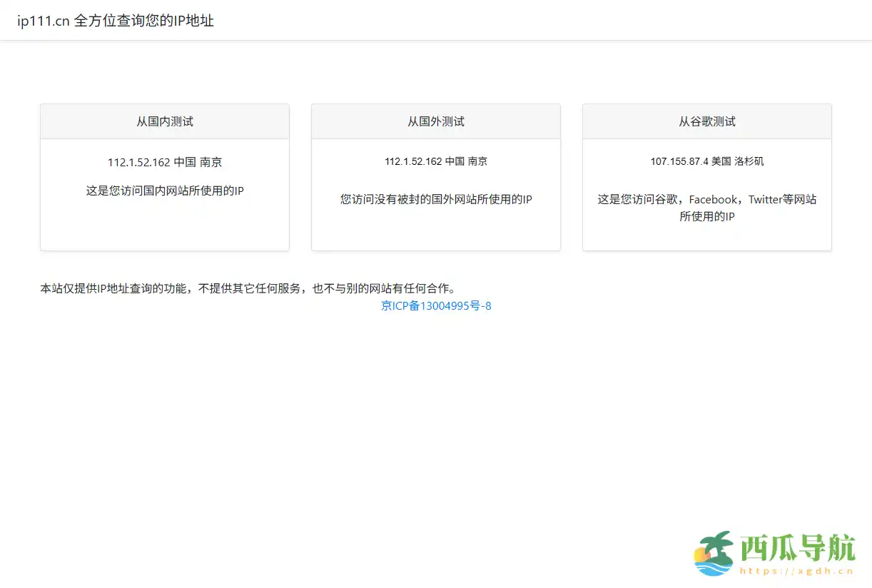
Task: Click the foreign card unblocked-sites description
Action: 435,199
